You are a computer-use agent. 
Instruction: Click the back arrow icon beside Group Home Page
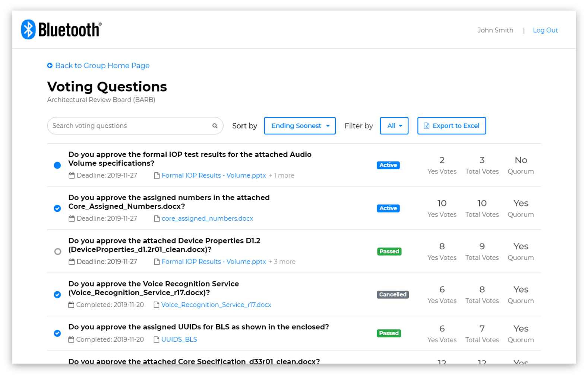click(50, 66)
